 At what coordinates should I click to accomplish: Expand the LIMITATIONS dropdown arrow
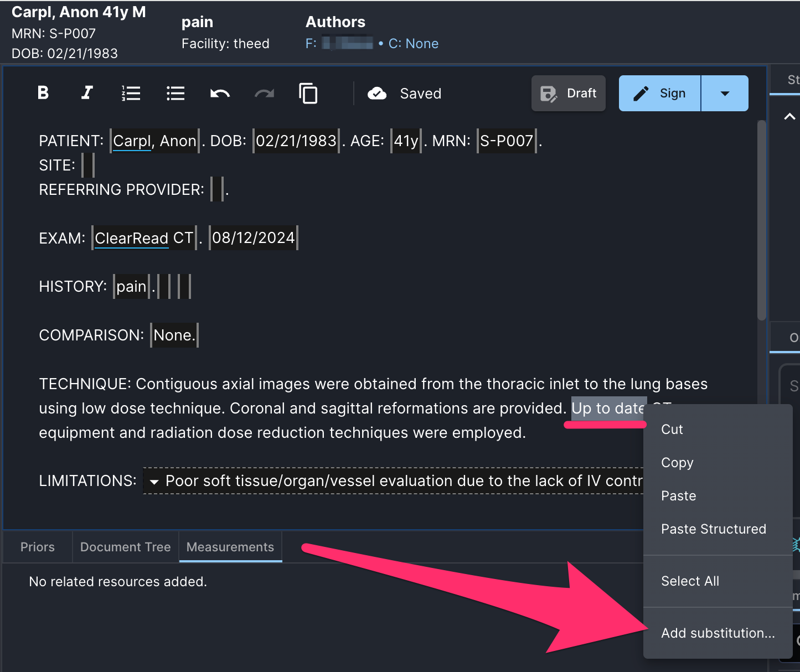154,482
